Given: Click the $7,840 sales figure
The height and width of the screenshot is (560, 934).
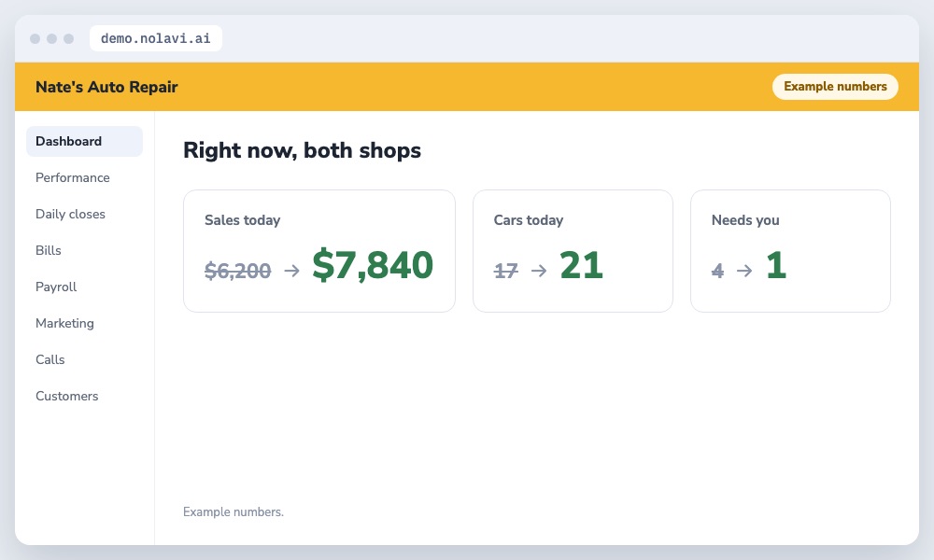Looking at the screenshot, I should tap(373, 265).
